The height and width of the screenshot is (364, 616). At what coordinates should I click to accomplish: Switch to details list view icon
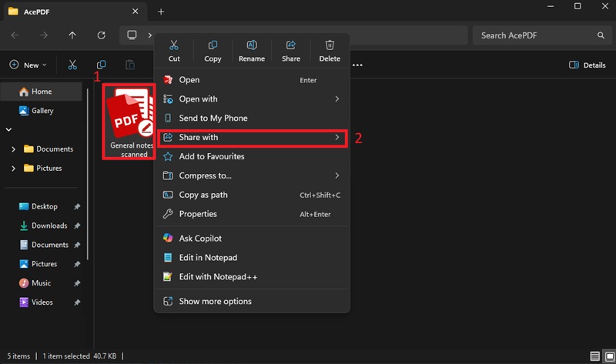click(594, 356)
